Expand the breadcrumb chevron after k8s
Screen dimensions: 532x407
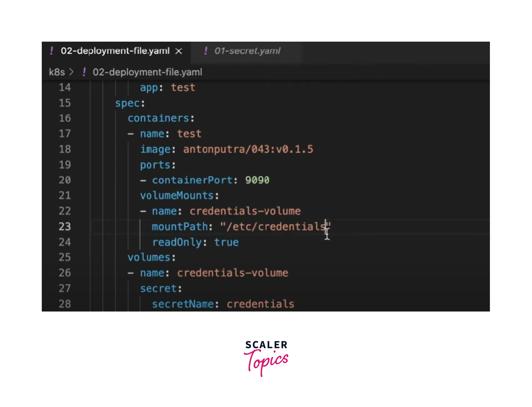click(x=71, y=72)
